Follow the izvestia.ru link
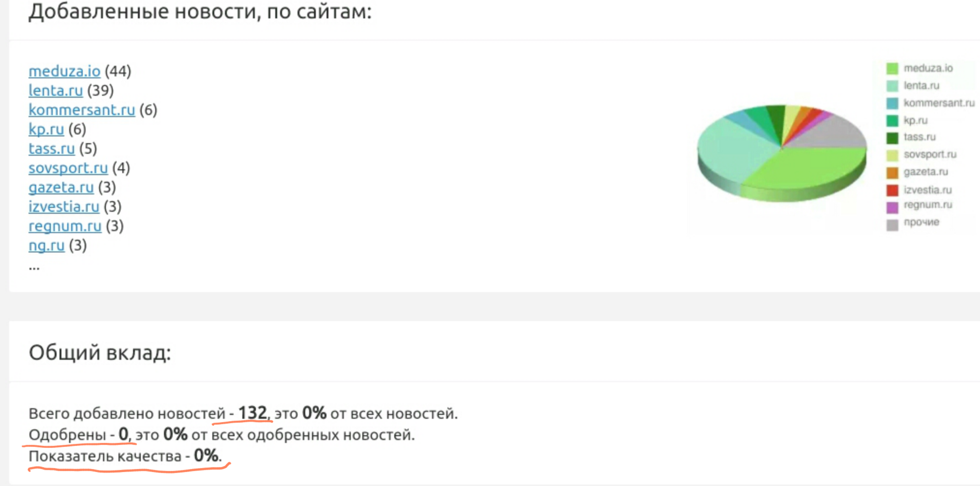980x486 pixels. coord(64,206)
